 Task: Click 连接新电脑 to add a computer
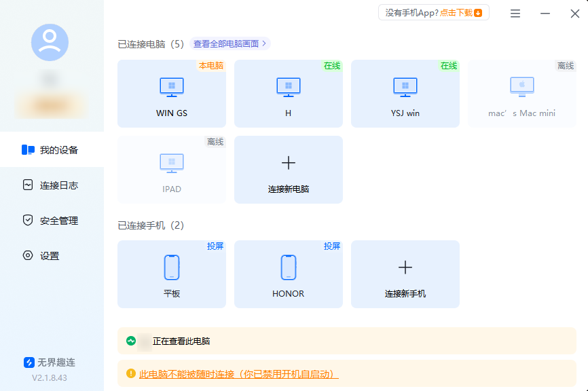click(x=288, y=169)
